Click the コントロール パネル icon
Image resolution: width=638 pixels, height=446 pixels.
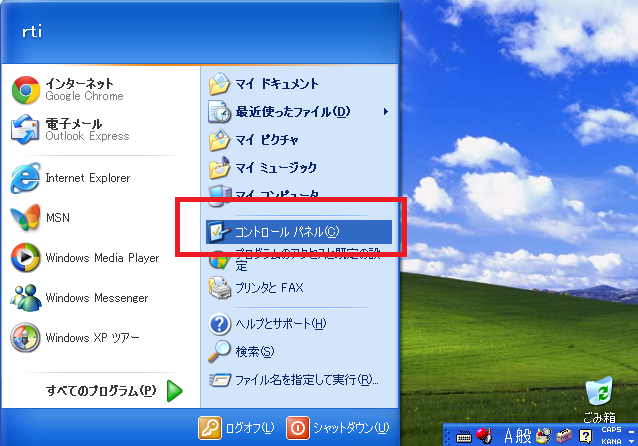point(219,232)
